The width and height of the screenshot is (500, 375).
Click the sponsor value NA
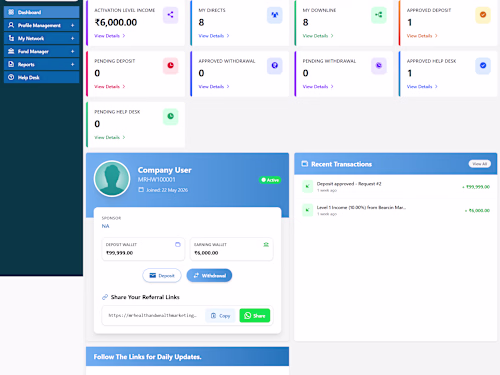point(105,226)
